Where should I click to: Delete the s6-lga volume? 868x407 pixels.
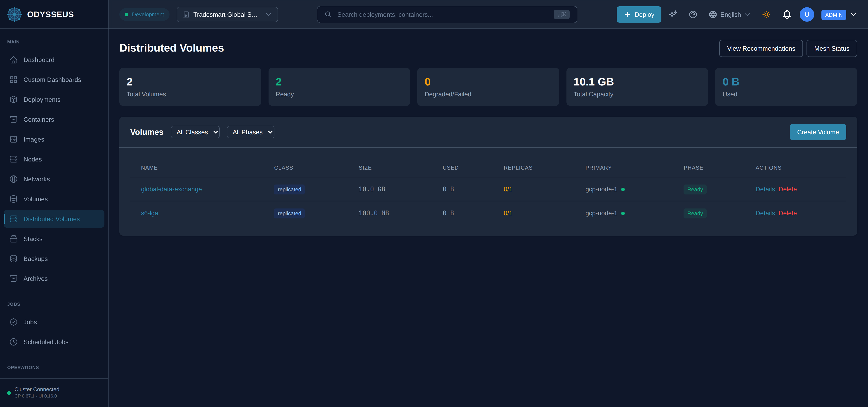tap(788, 213)
